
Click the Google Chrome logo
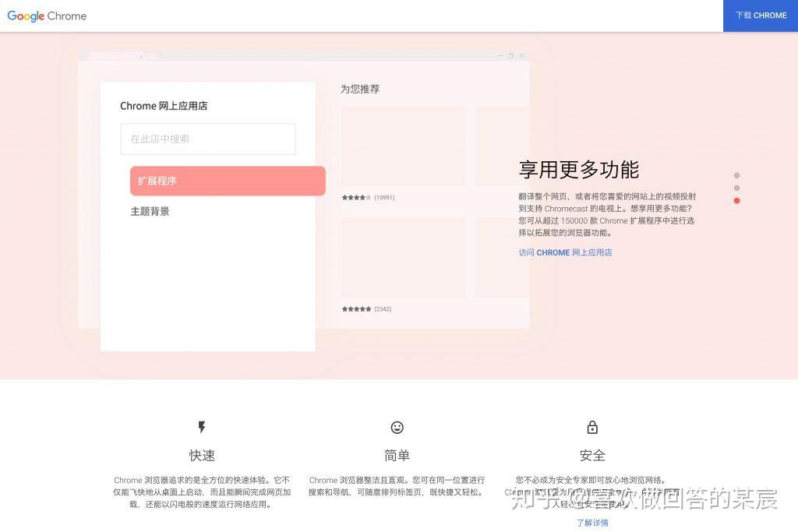pyautogui.click(x=47, y=16)
